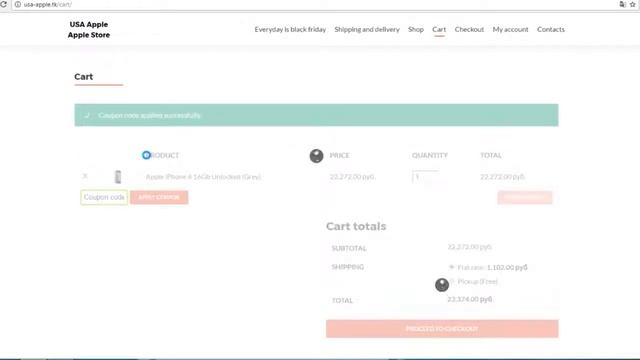Apply the coupon with Apply Coupon button

(x=159, y=197)
